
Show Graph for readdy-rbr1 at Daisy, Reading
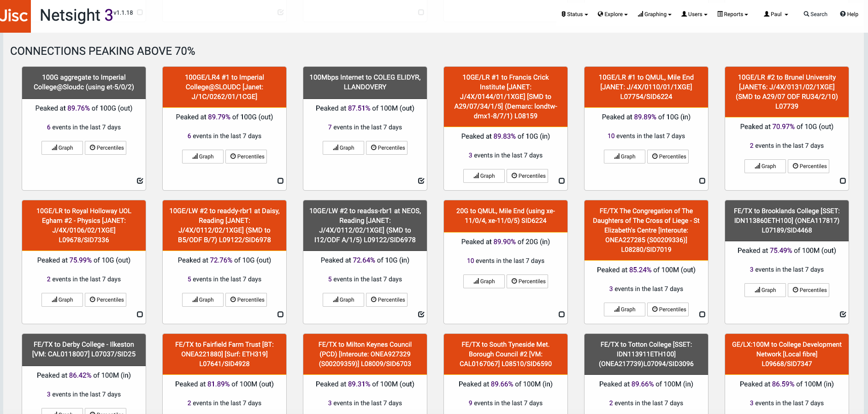coord(203,300)
